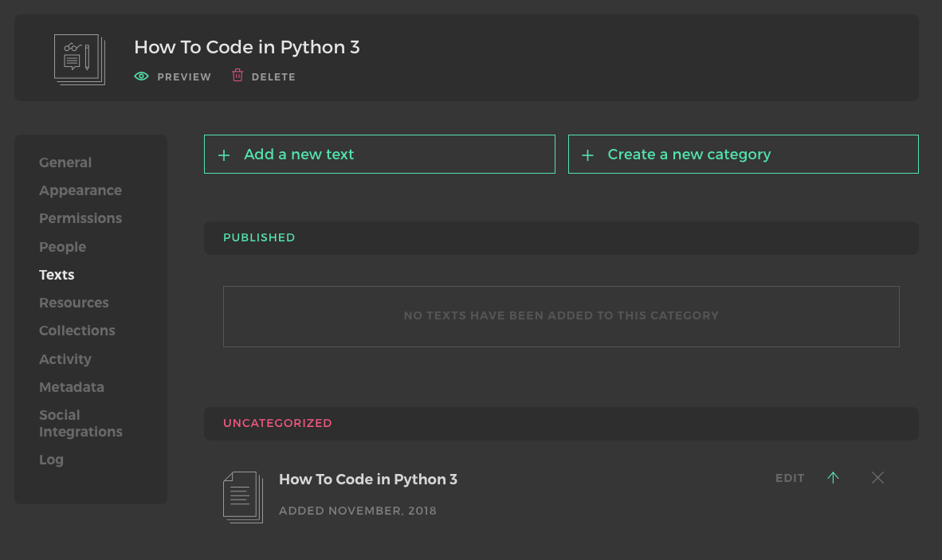
Task: Open the Resources section
Action: [74, 303]
